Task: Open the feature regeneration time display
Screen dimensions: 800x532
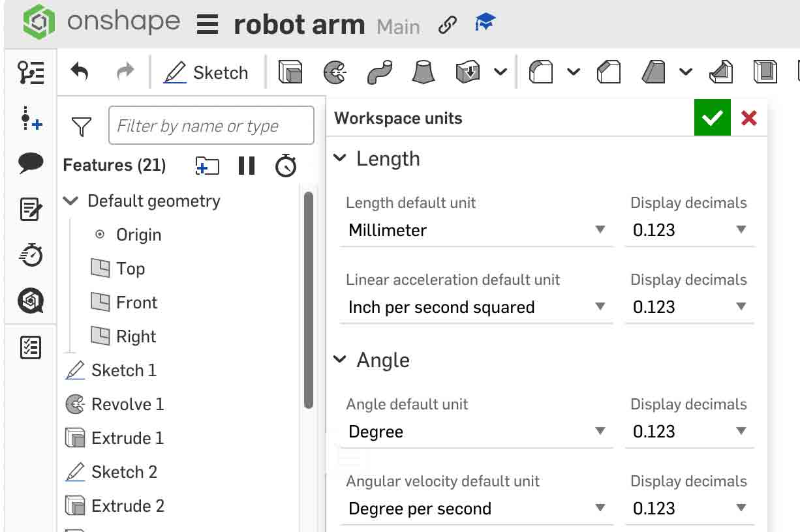Action: click(285, 166)
